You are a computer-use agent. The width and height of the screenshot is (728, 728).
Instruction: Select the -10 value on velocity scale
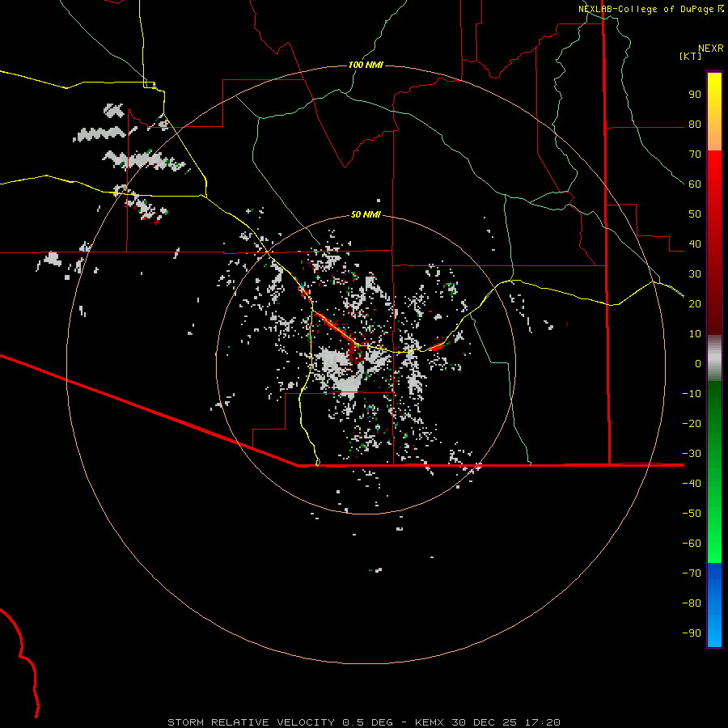click(692, 394)
